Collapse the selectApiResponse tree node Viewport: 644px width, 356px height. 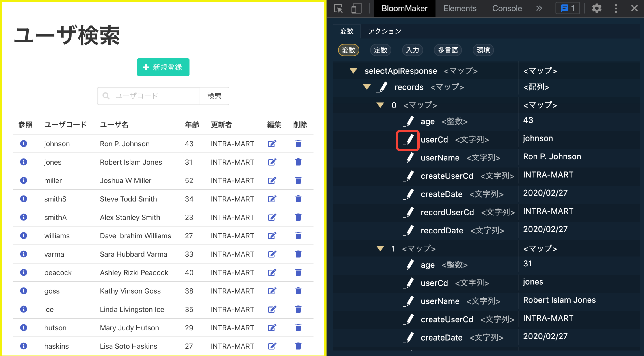(x=353, y=71)
